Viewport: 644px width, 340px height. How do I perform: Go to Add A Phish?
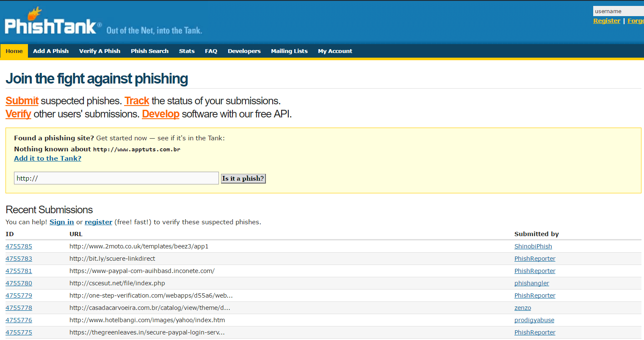(x=51, y=51)
